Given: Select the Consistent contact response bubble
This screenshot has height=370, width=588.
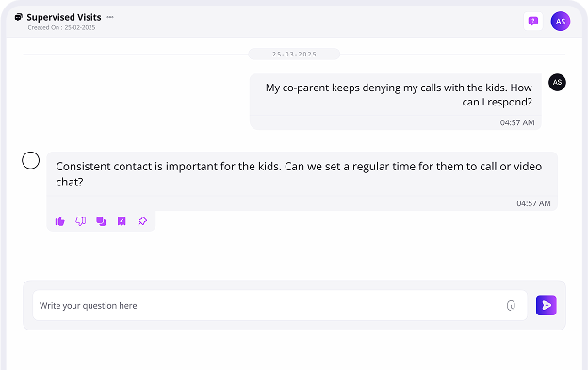Looking at the screenshot, I should pyautogui.click(x=302, y=182).
